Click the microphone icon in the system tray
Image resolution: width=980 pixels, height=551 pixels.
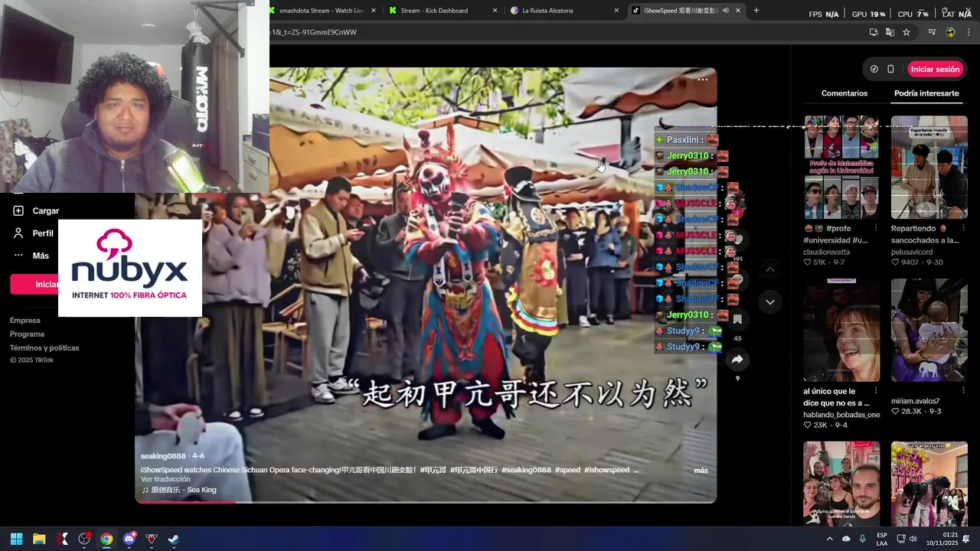[x=863, y=539]
